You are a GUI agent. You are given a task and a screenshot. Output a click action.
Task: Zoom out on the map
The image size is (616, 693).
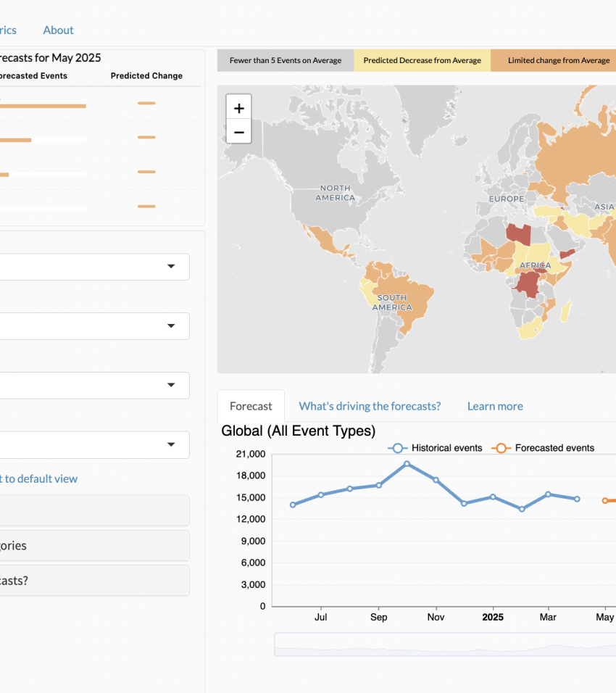click(238, 132)
